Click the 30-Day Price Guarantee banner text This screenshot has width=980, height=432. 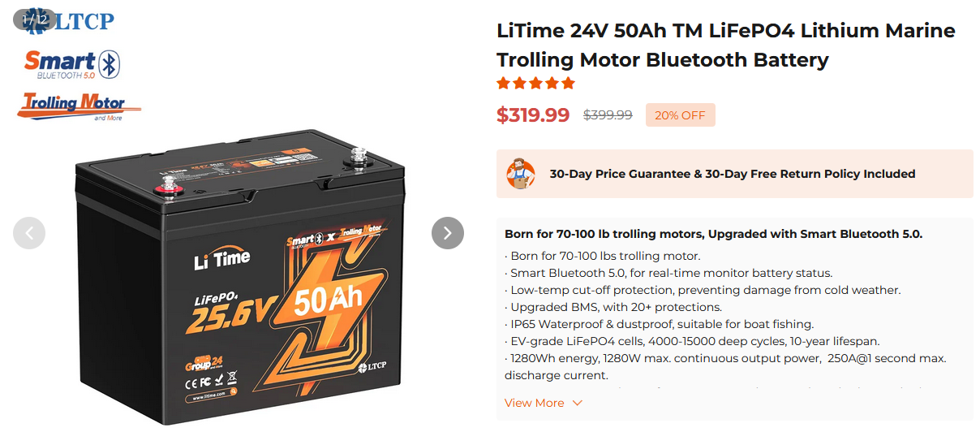(x=732, y=174)
